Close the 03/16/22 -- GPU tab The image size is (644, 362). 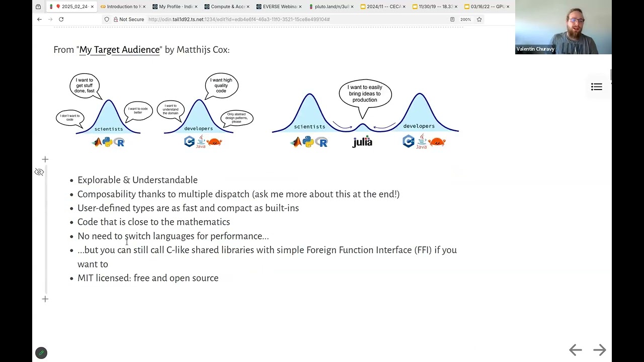(x=508, y=7)
